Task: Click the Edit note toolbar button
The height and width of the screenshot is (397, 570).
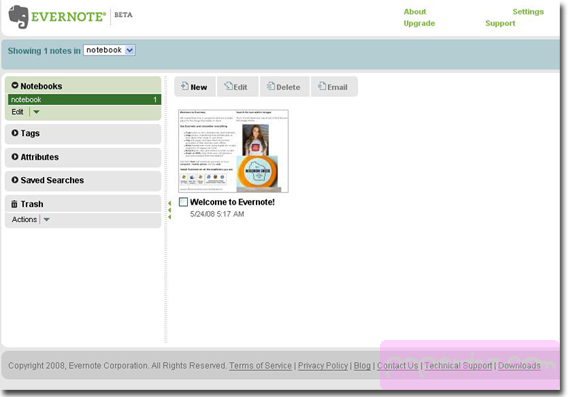Action: (237, 87)
